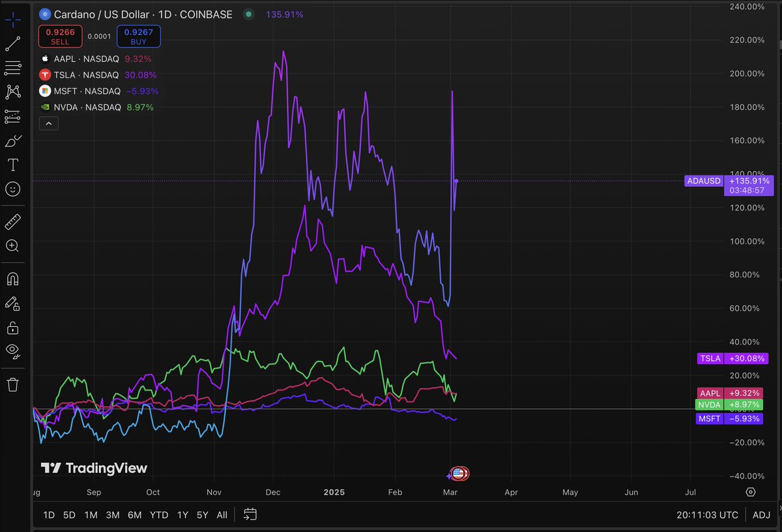Select the NVDA NASDAQ legend row
The width and height of the screenshot is (782, 532).
[96, 107]
